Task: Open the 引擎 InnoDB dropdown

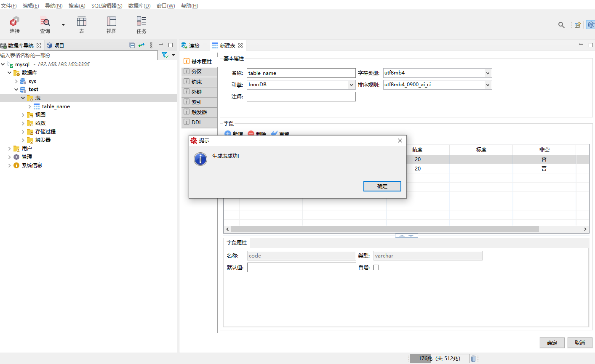Action: click(351, 85)
